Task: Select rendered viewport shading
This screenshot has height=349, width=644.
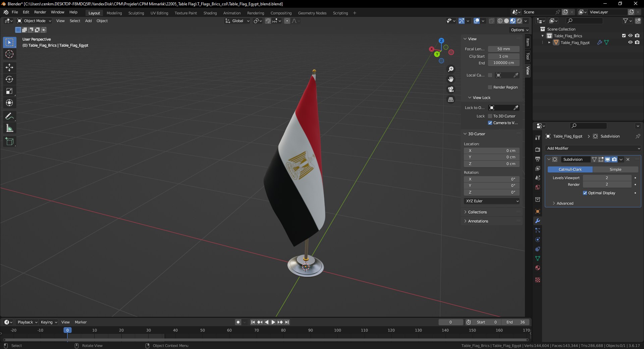Action: tap(519, 21)
